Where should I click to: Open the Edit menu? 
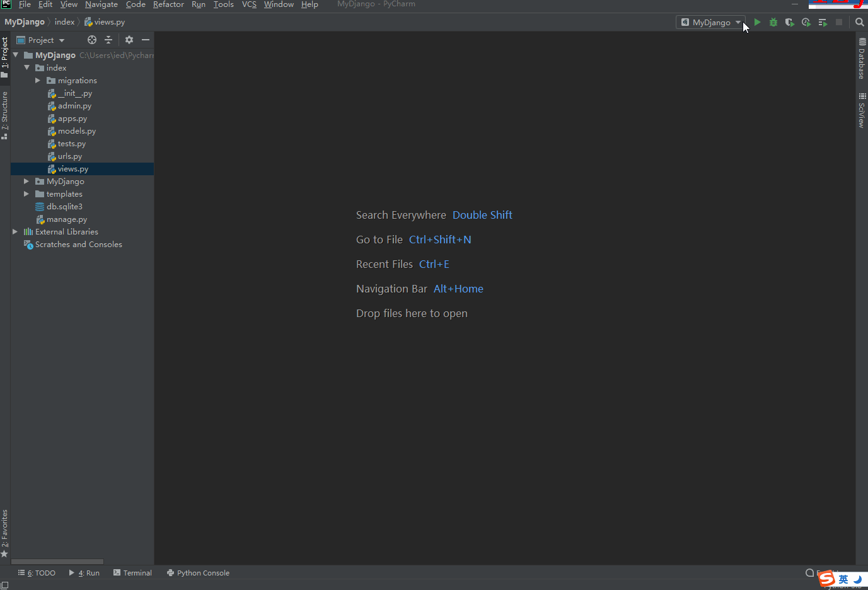[45, 4]
